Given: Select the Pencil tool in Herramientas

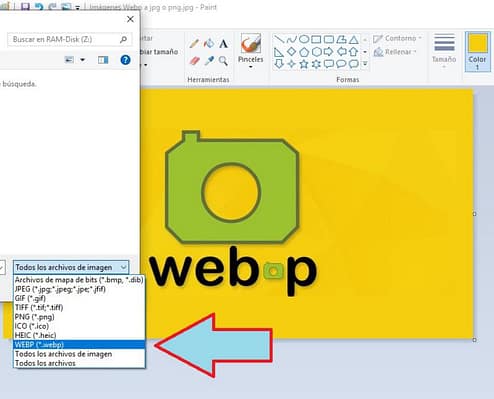Looking at the screenshot, I should (x=194, y=44).
